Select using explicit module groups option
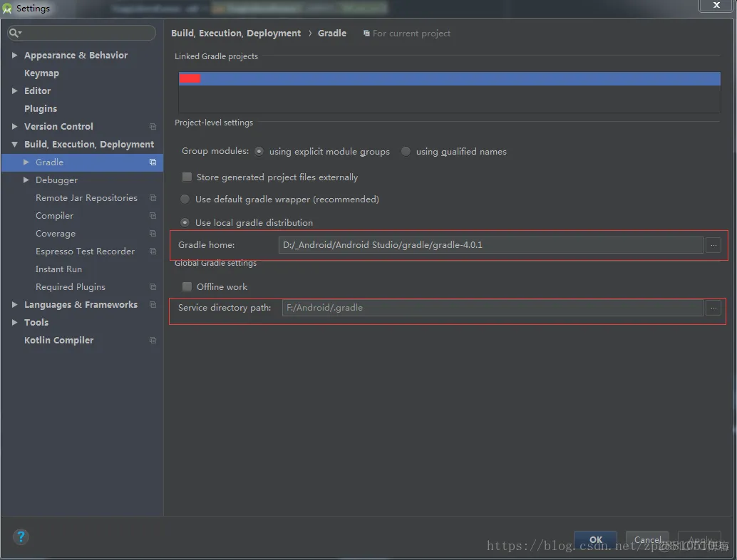This screenshot has width=737, height=560. click(259, 151)
